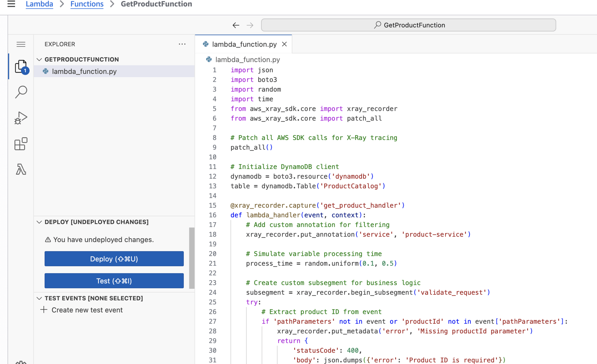Close the lambda_function.py tab
Viewport: 597px width, 364px height.
click(x=284, y=44)
